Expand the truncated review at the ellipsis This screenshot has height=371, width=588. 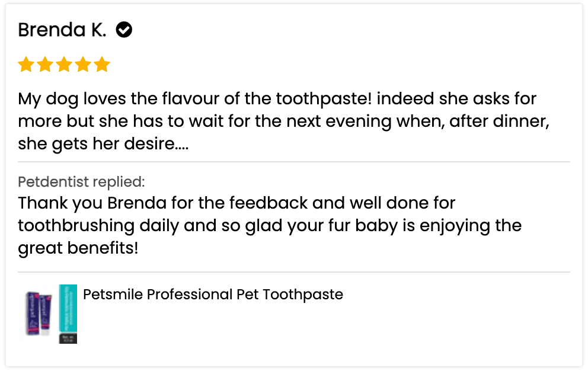click(x=181, y=144)
